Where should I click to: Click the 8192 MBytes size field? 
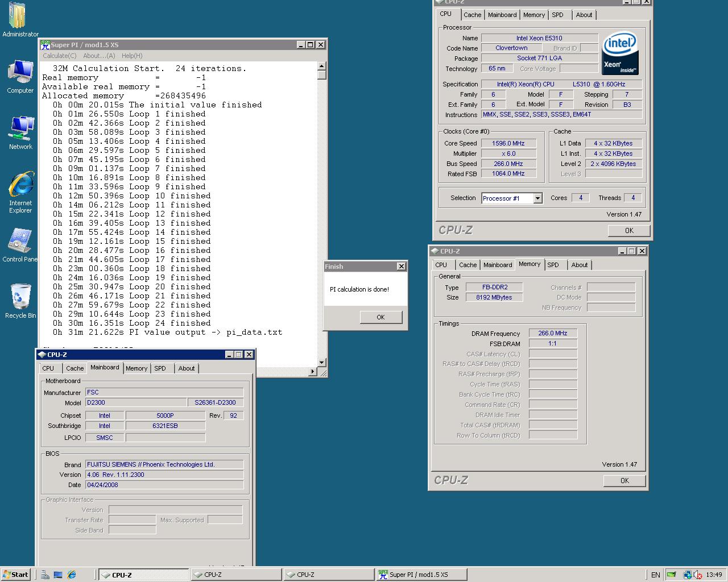coord(494,297)
